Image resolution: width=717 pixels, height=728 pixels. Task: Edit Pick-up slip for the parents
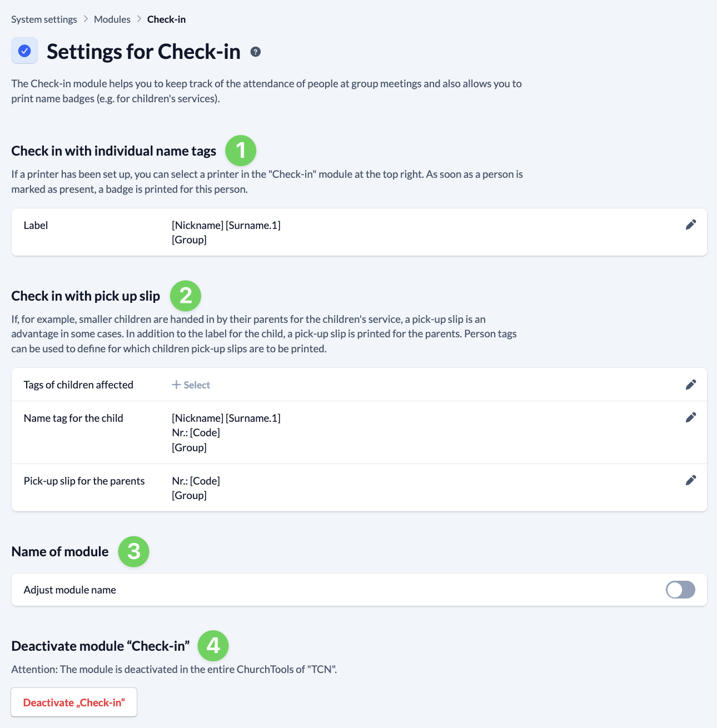[691, 480]
